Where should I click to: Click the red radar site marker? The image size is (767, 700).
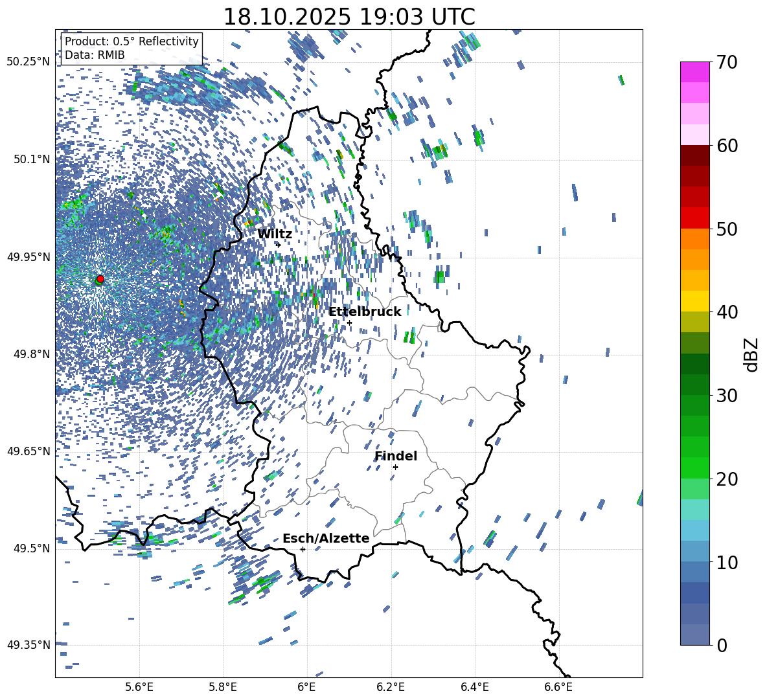click(100, 279)
